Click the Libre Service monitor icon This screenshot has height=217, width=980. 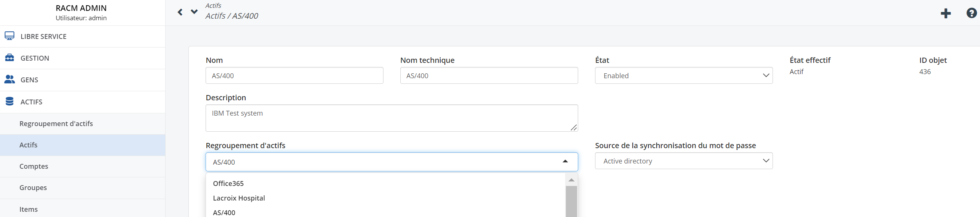pos(9,36)
